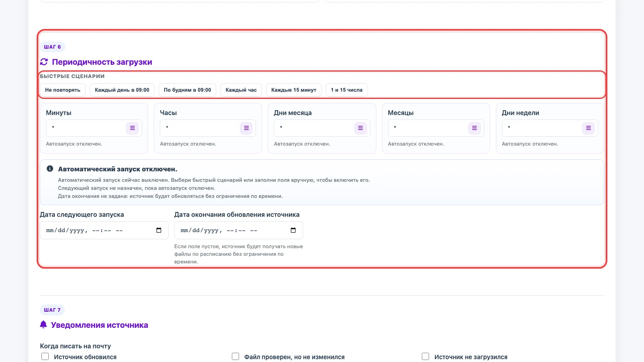Click the refresh icon beside Периодичность загрузки
The height and width of the screenshot is (362, 644).
44,62
